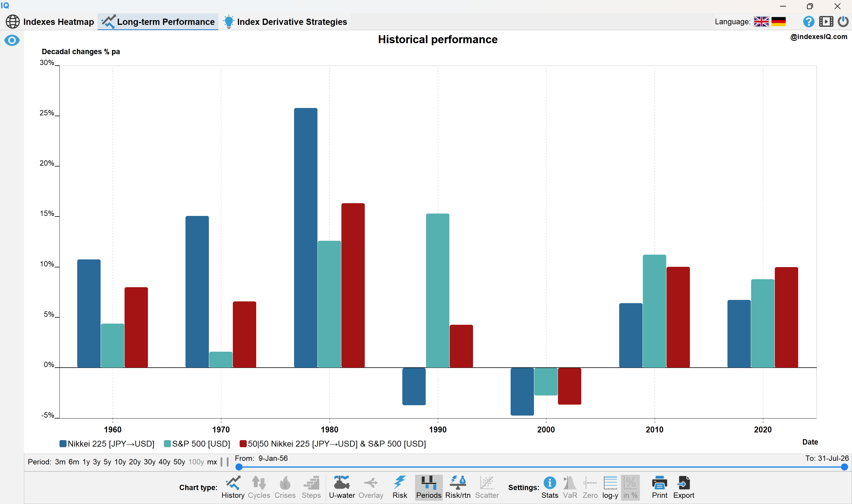Screen dimensions: 852x504
Task: Select the Scatter chart type
Action: tap(487, 487)
